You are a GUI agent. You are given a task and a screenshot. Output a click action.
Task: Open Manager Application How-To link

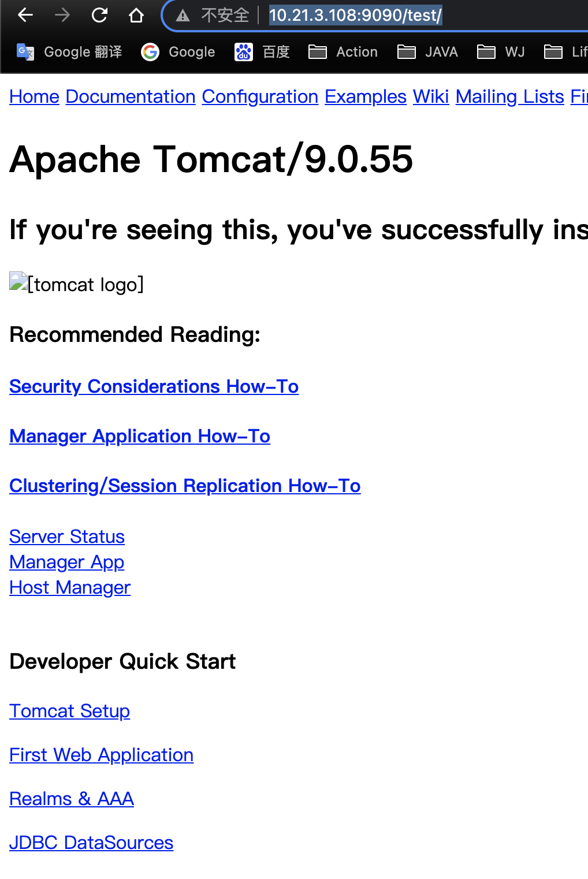(x=140, y=436)
